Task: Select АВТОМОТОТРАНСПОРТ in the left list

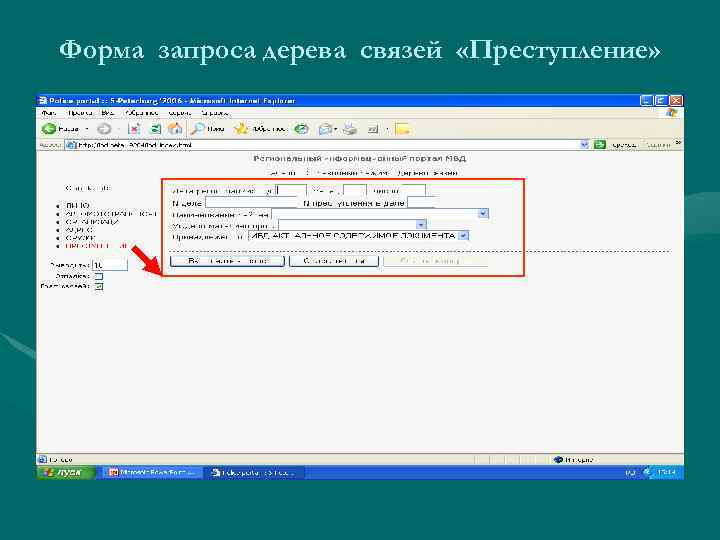Action: click(x=111, y=214)
